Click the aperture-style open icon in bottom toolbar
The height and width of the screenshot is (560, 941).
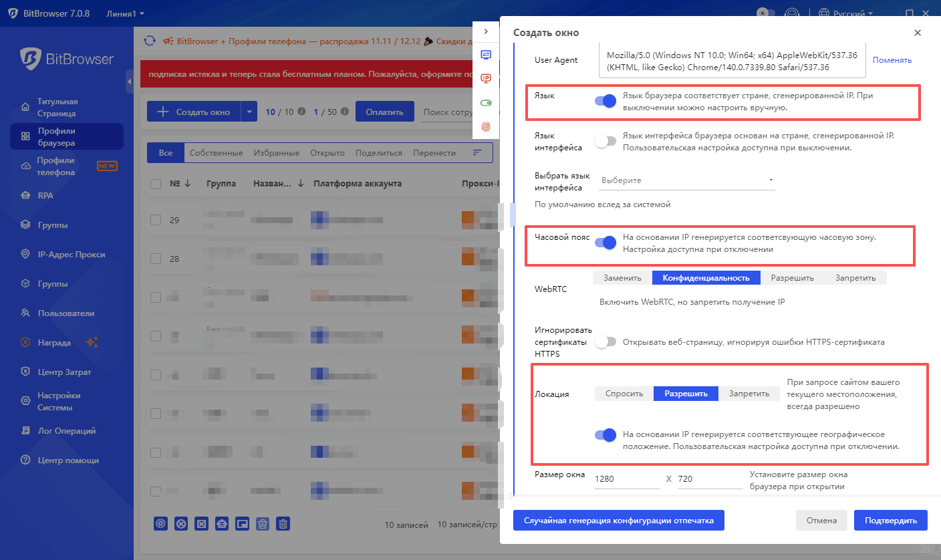[160, 523]
